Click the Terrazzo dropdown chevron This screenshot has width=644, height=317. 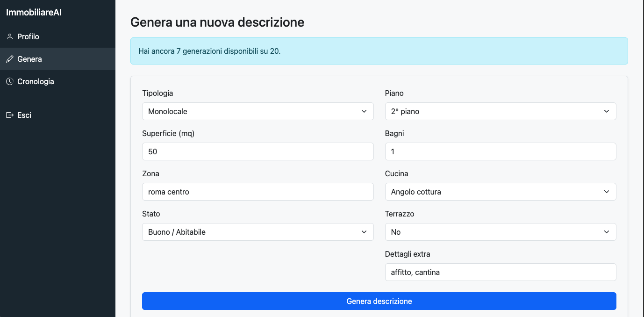(607, 232)
